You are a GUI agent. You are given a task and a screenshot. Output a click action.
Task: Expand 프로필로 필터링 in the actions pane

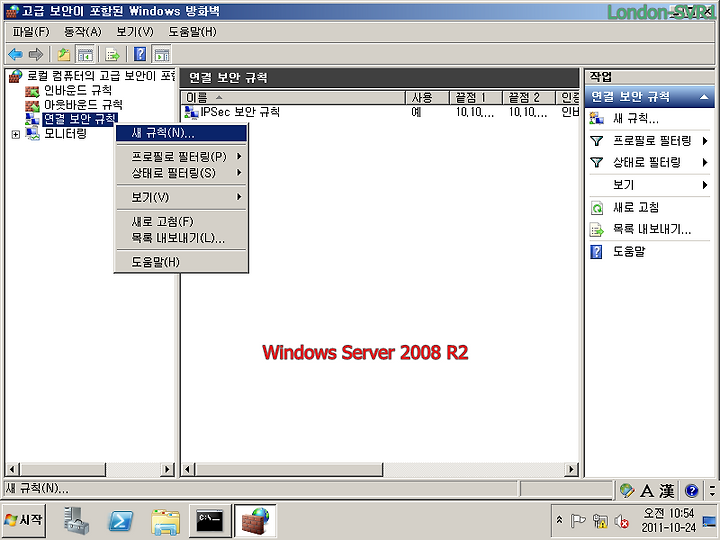click(649, 141)
